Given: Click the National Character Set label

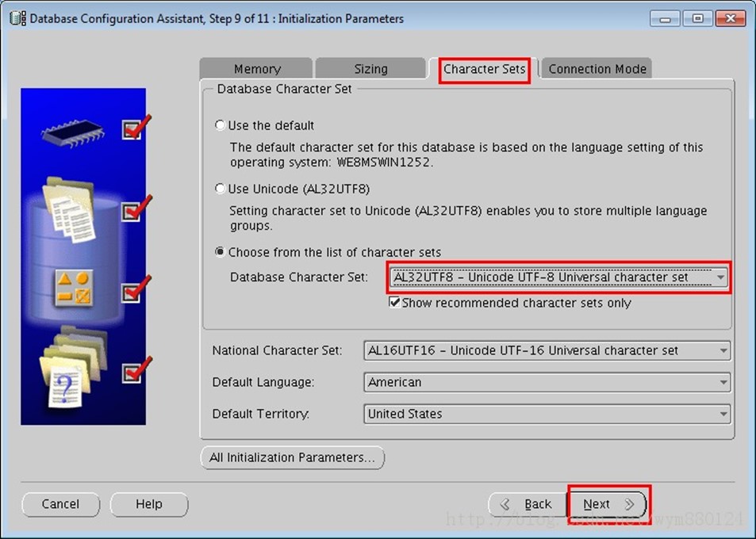Looking at the screenshot, I should (277, 350).
